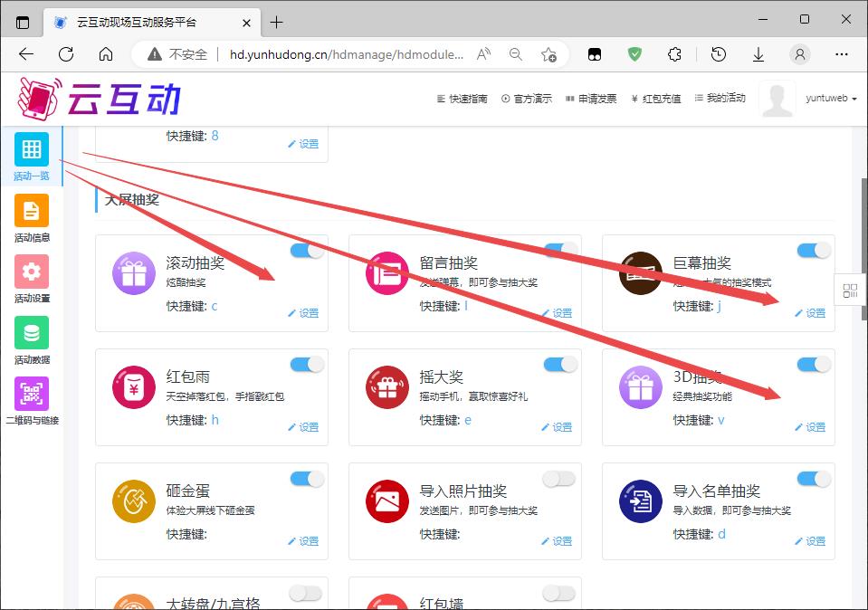Image resolution: width=868 pixels, height=610 pixels.
Task: Open 我的活动 in top navigation
Action: point(720,98)
